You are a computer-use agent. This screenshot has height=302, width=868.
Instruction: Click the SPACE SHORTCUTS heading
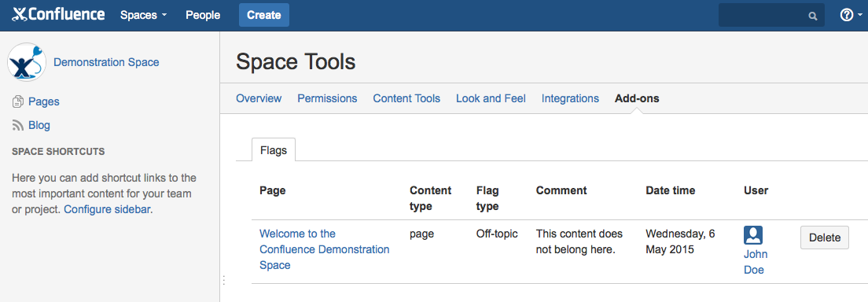pos(58,151)
